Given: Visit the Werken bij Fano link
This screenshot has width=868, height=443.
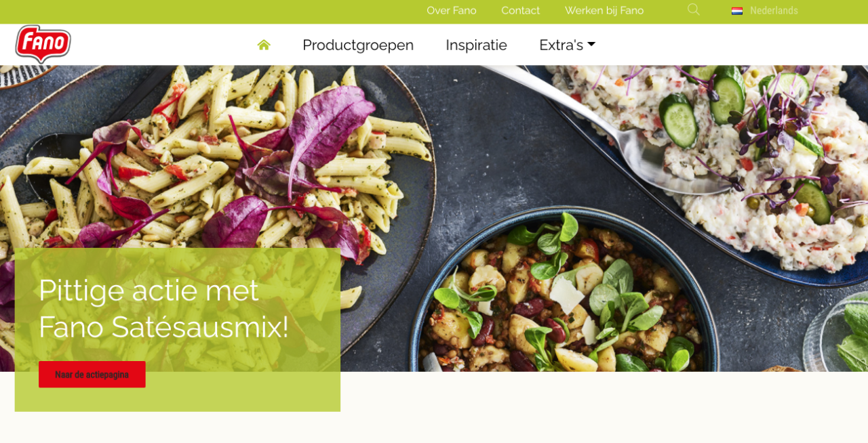Looking at the screenshot, I should pyautogui.click(x=604, y=11).
